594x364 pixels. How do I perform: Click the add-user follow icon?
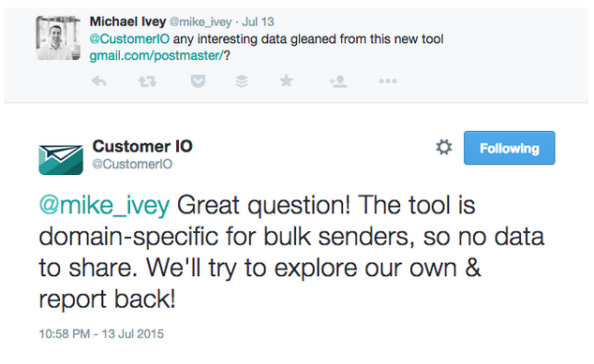pyautogui.click(x=338, y=81)
